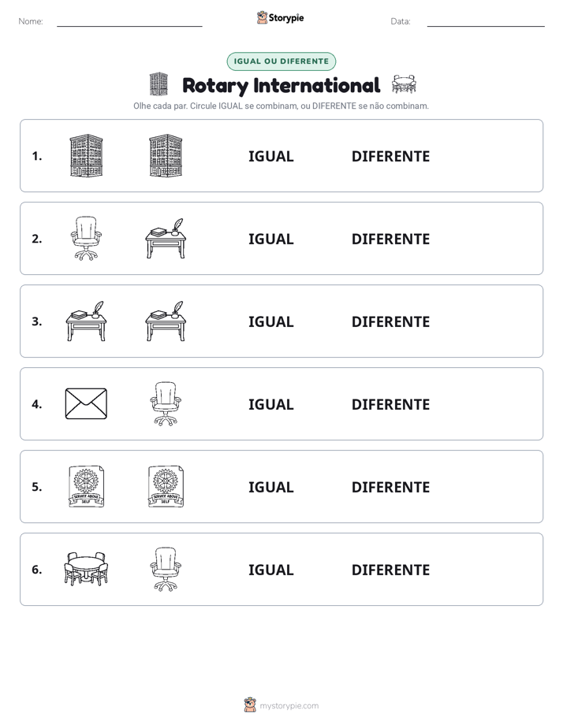Screen dimensions: 563x728
Task: Click the first Rotary emblem banner in row 5
Action: [x=86, y=487]
